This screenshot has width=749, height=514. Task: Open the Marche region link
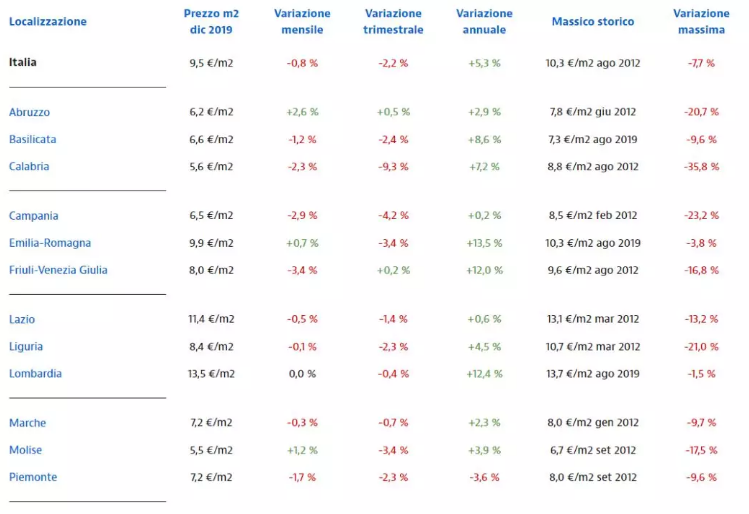click(x=27, y=423)
